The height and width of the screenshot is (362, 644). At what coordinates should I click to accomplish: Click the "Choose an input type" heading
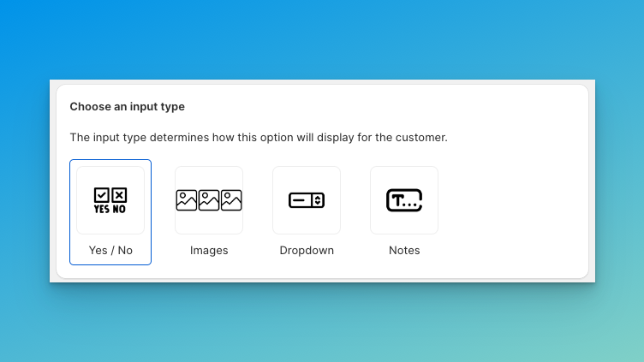(127, 107)
